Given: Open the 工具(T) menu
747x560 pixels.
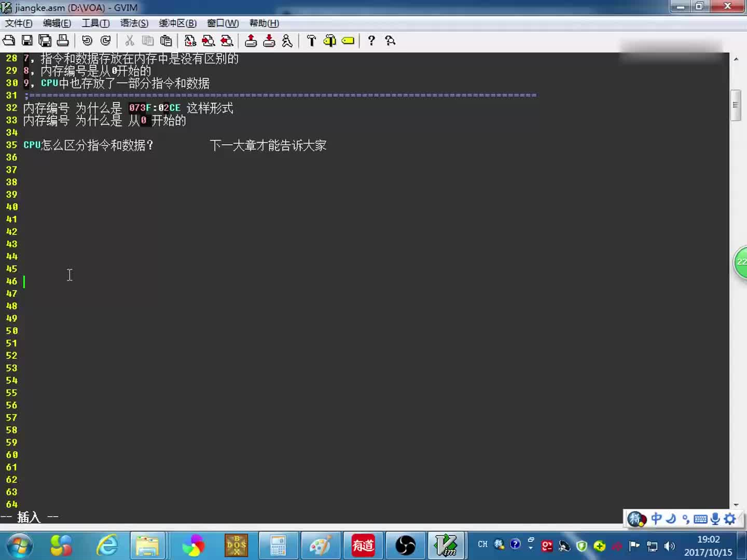Looking at the screenshot, I should tap(95, 23).
